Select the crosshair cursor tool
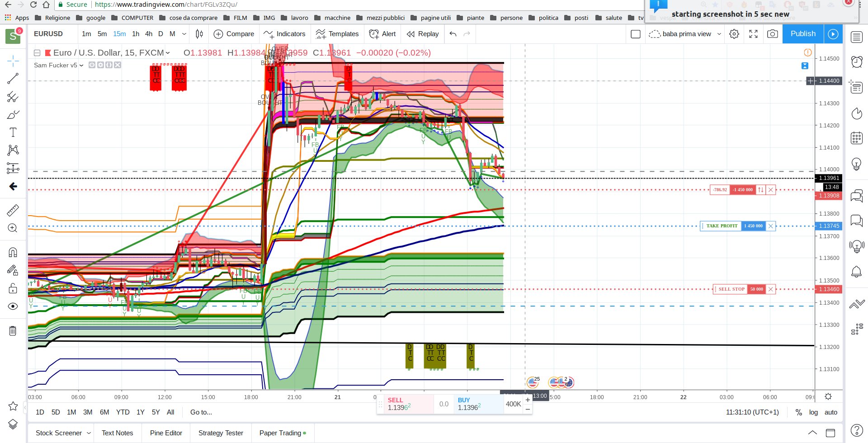Screen dimensions: 868x443 click(13, 61)
